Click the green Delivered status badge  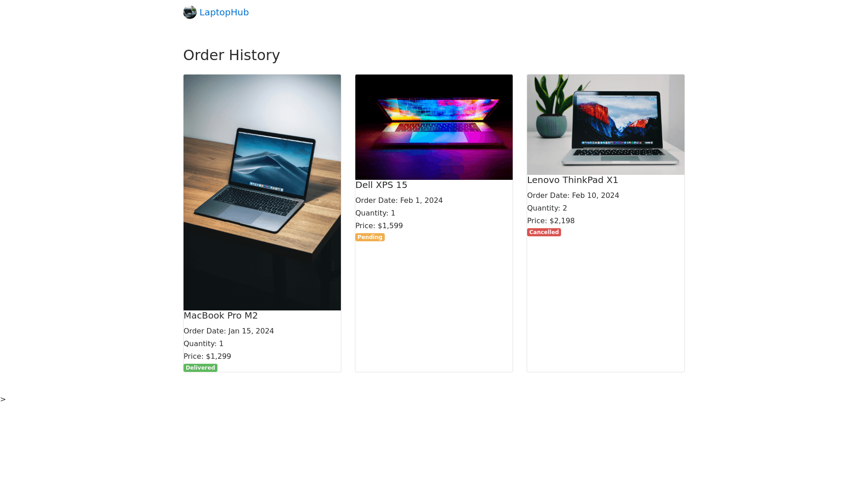pos(200,368)
